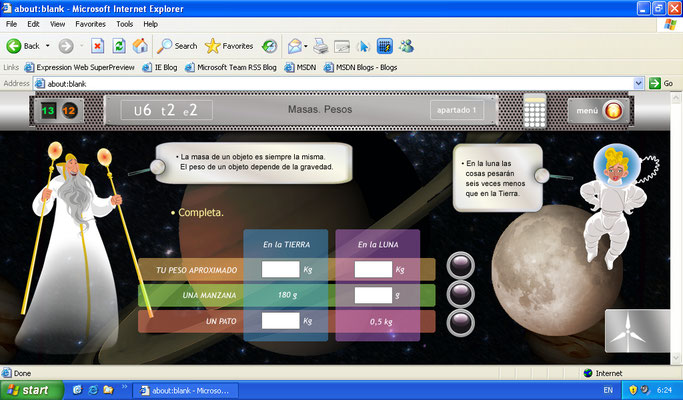Open Expression Web SuperPreview link
This screenshot has height=400, width=683.
79,67
